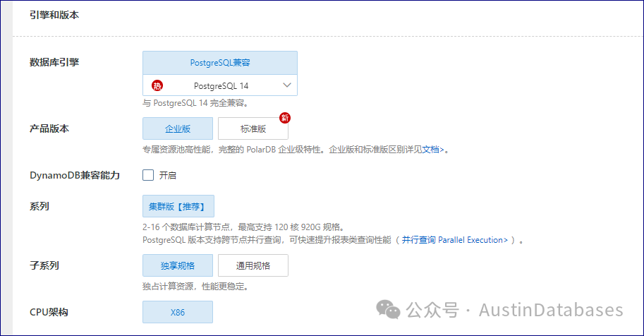Open the PostgreSQL 14 version dropdown

pos(220,85)
